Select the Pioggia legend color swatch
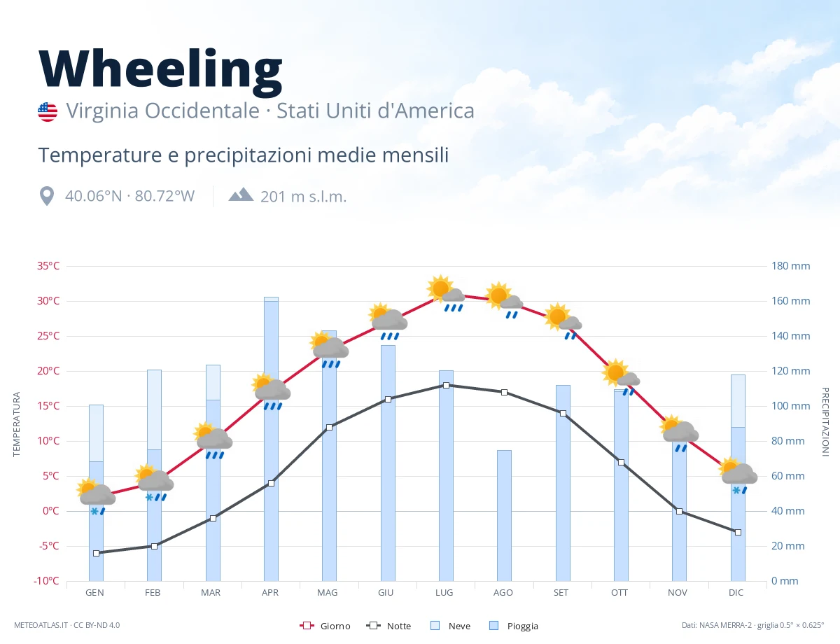Screen dimensions: 840x644 [x=495, y=626]
